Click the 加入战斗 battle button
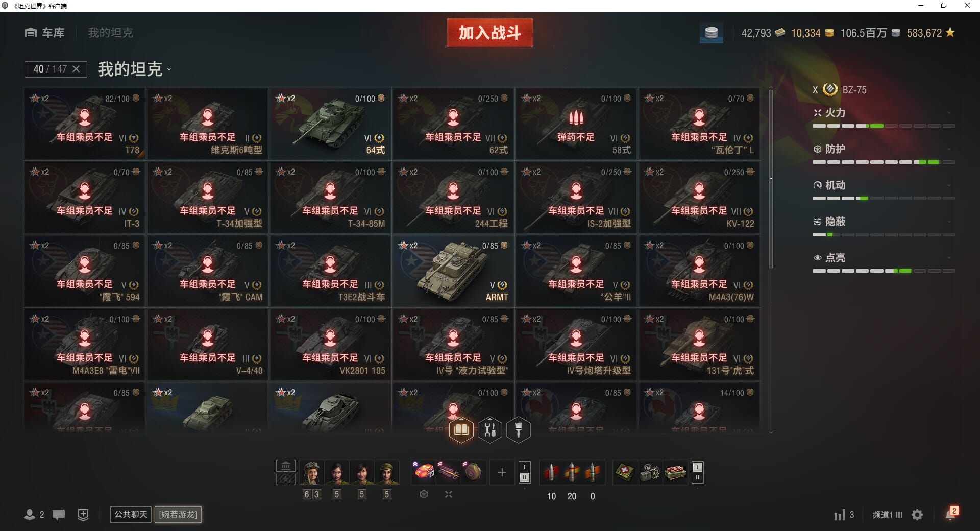This screenshot has width=980, height=531. coord(489,33)
